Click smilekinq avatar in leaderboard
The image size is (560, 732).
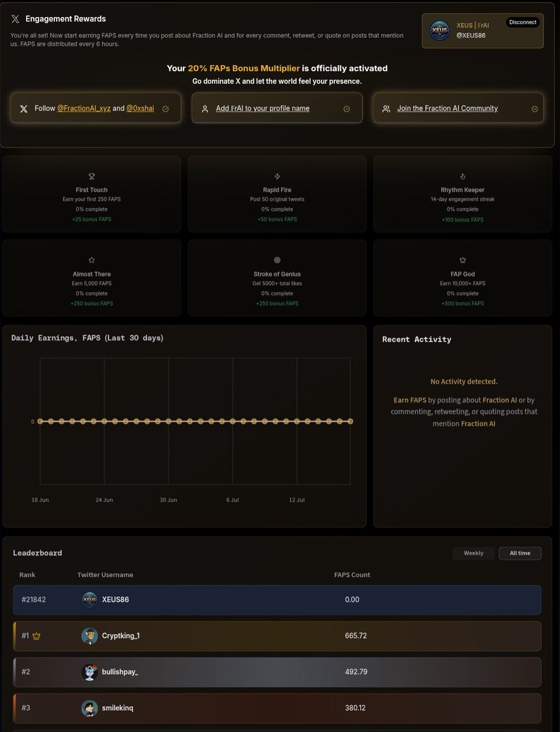tap(90, 708)
